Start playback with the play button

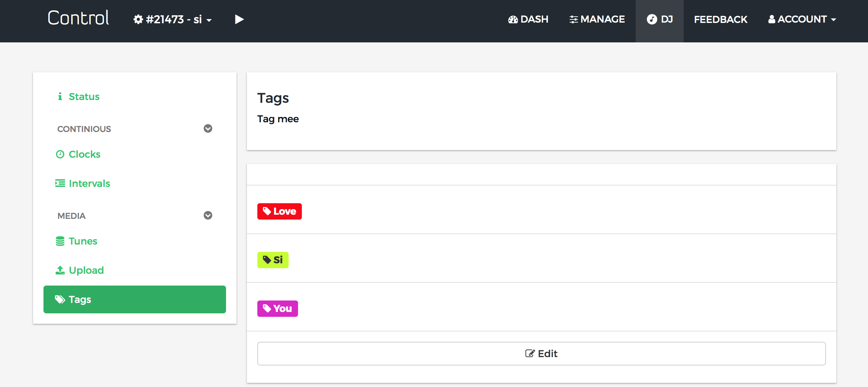point(239,19)
